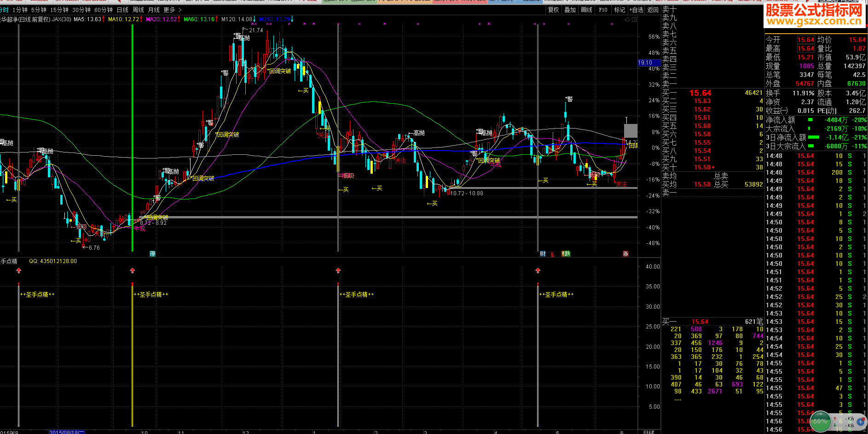Open the 月线 monthly chart

(x=154, y=10)
